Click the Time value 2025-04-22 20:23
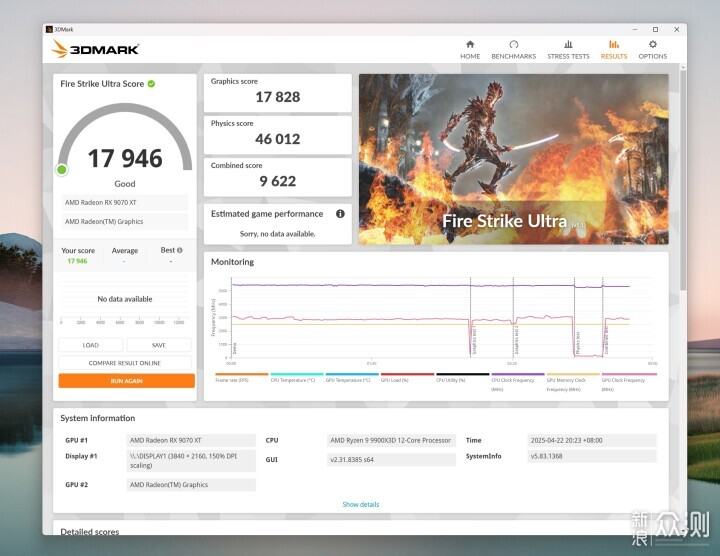Viewport: 720px width, 556px height. [x=592, y=440]
